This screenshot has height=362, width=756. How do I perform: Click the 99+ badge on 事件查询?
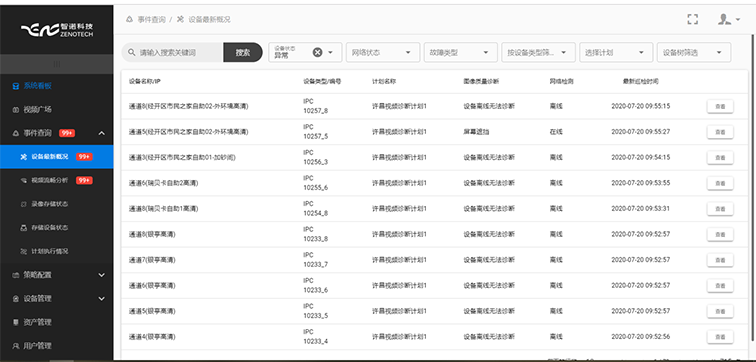[67, 133]
